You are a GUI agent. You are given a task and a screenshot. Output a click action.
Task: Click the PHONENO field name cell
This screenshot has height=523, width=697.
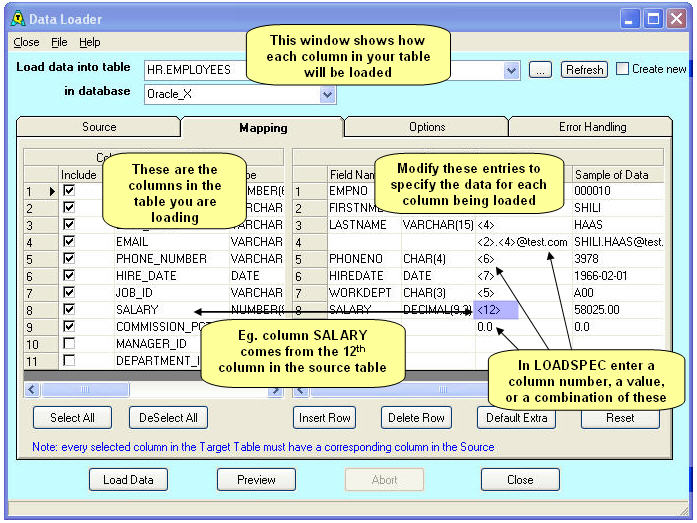364,259
